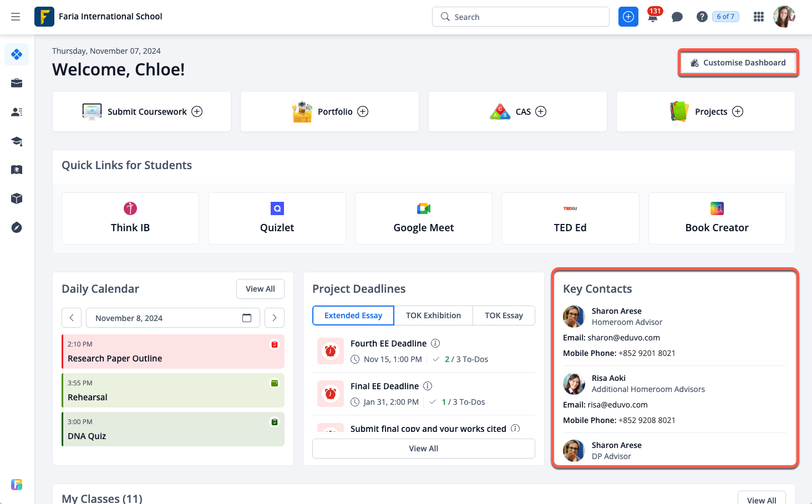
Task: Select the TOK Essay tab
Action: click(504, 315)
